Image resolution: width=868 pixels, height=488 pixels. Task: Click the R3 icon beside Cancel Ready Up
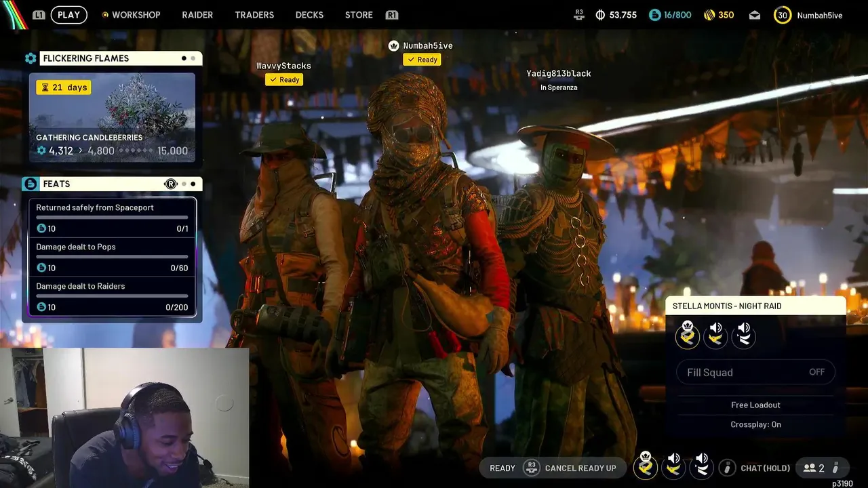[x=532, y=468]
